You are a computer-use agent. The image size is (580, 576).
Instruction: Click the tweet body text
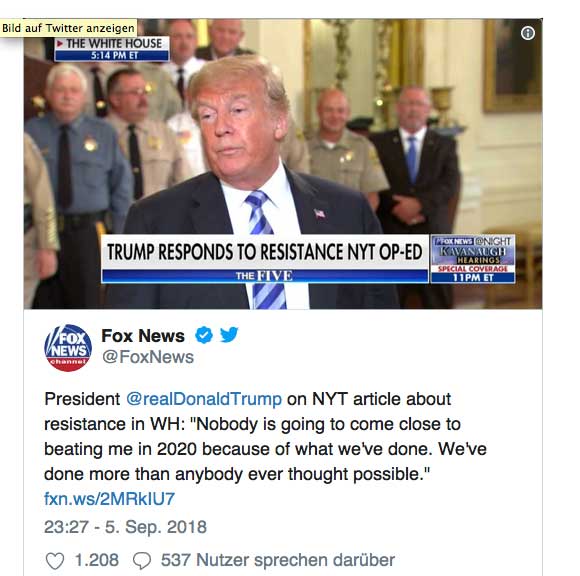(265, 437)
